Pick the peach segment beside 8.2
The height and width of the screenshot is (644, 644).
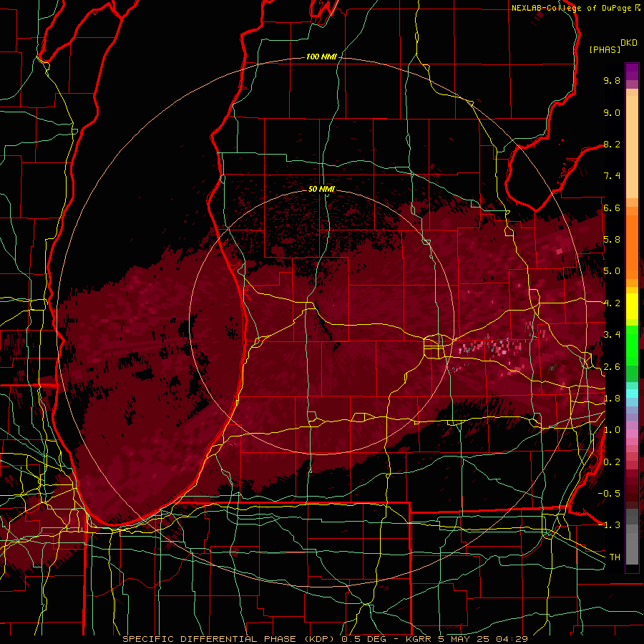tap(632, 147)
